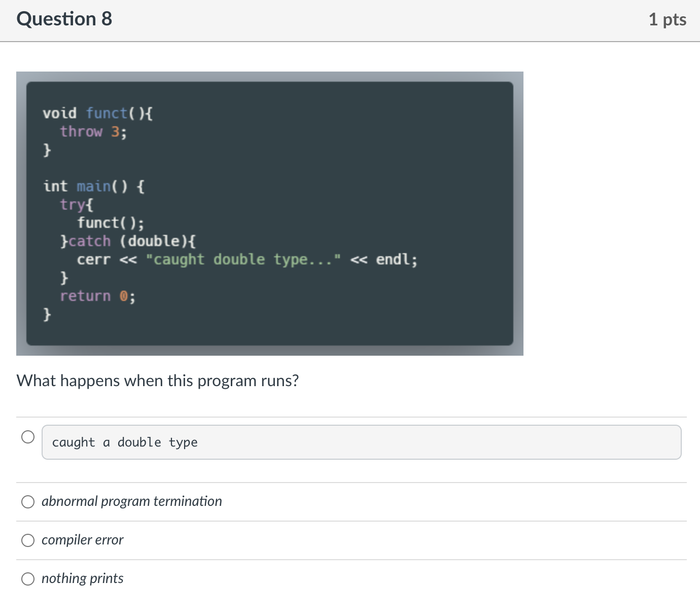Click the 'void funct(){' code line
Screen dimensions: 700x616
point(98,113)
